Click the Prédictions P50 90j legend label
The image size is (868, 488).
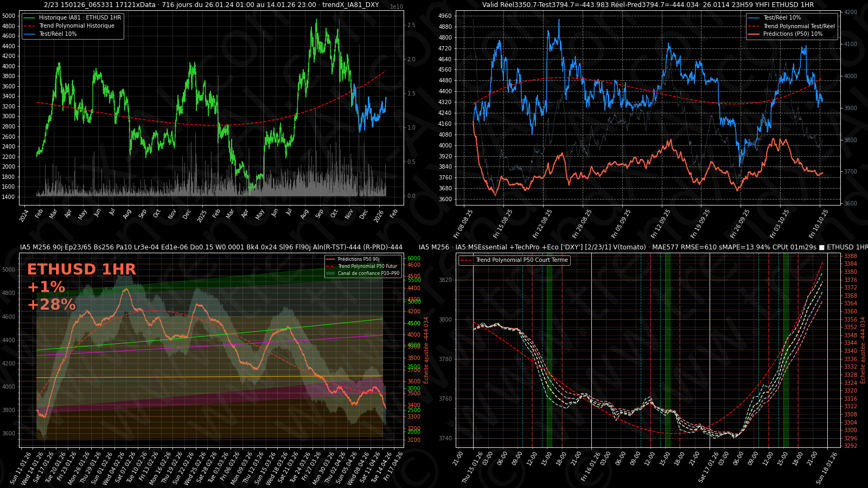tap(358, 259)
